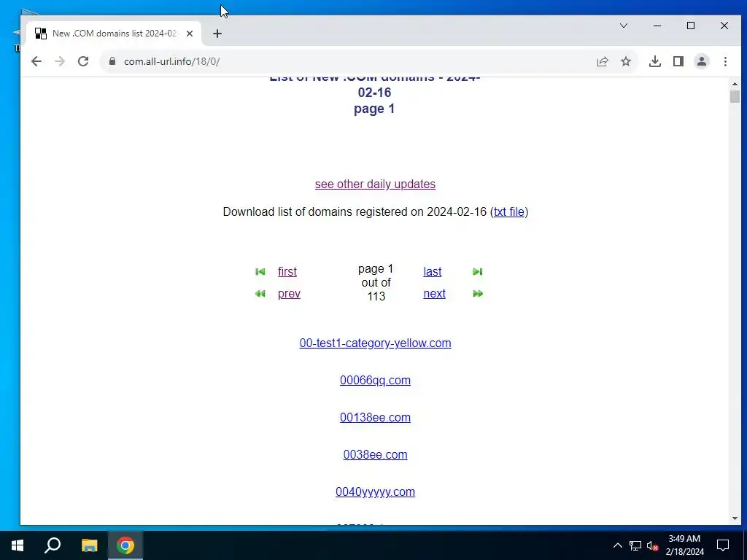747x560 pixels.
Task: Go to first page link
Action: tap(287, 271)
